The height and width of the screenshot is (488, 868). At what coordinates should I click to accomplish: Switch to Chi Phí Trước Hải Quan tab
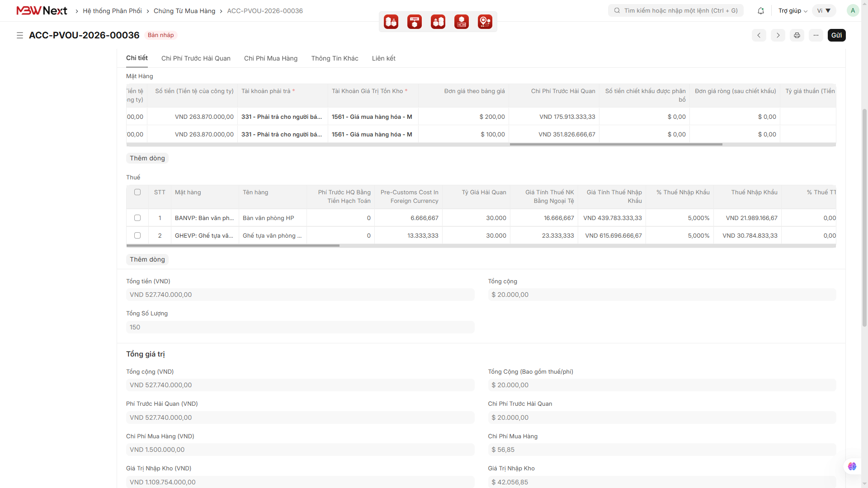coord(196,58)
